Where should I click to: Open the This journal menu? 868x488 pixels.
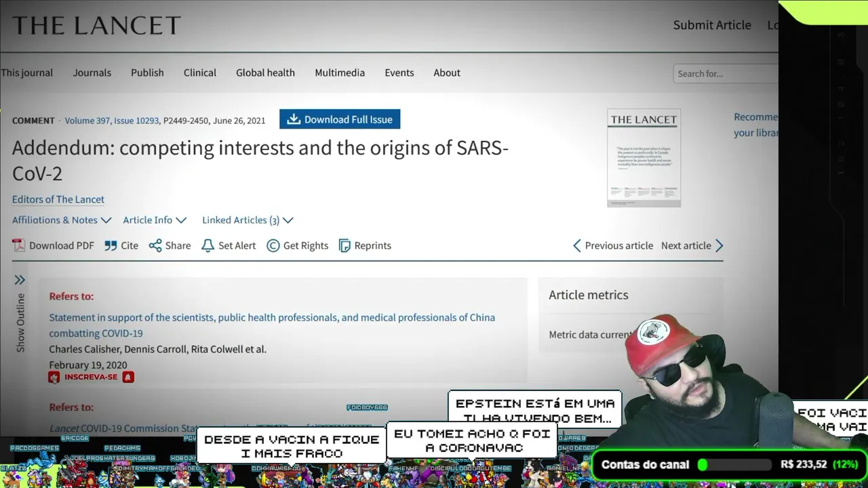pos(26,73)
